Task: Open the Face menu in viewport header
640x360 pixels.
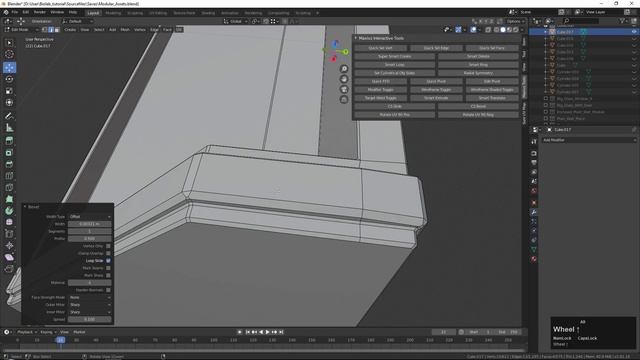Action: pyautogui.click(x=167, y=30)
